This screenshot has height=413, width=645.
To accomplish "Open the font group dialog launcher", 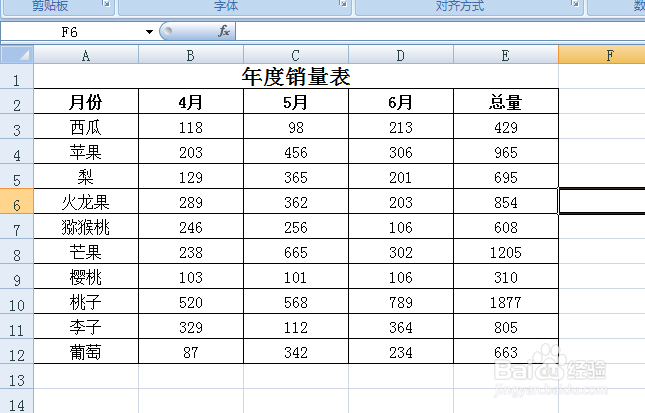I will [343, 4].
